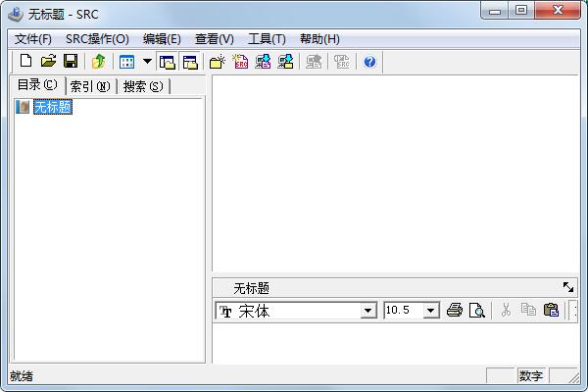Open a file with the folder icon
Image resolution: width=588 pixels, height=392 pixels.
pos(48,61)
